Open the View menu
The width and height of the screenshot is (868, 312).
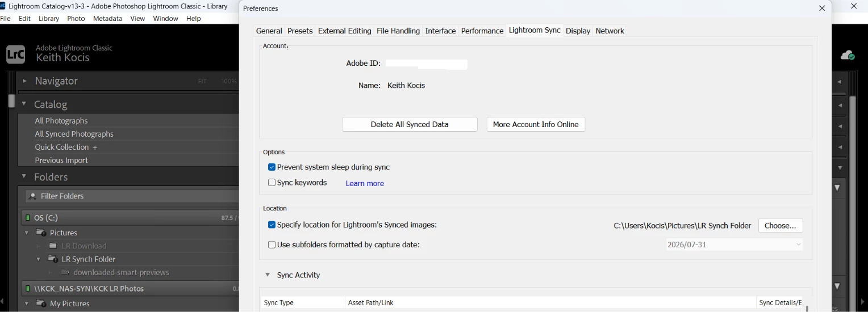coord(137,18)
